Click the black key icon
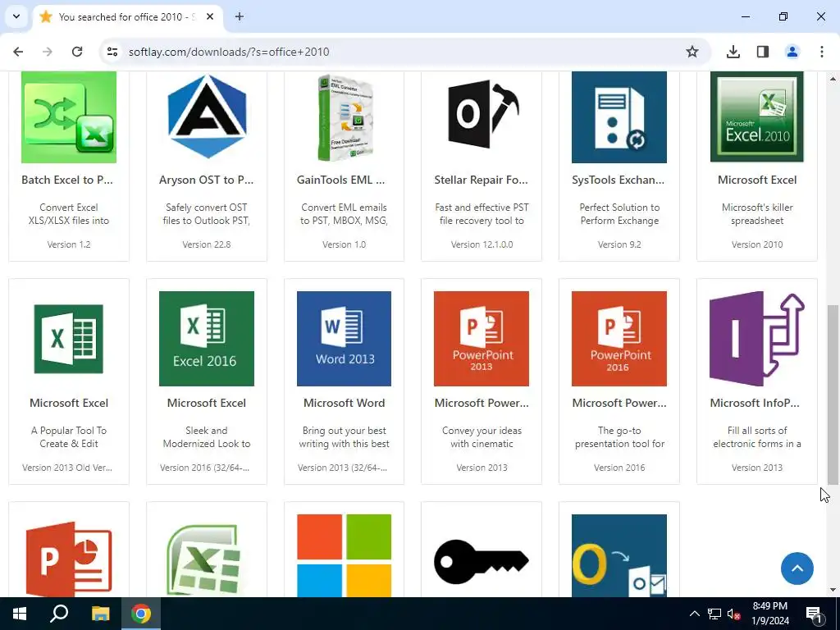 point(482,561)
